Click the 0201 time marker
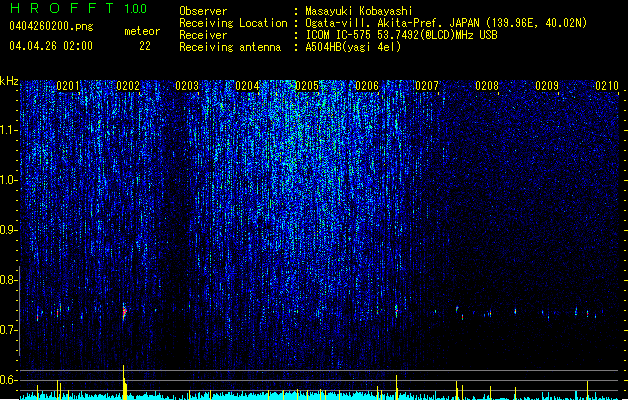 point(67,86)
